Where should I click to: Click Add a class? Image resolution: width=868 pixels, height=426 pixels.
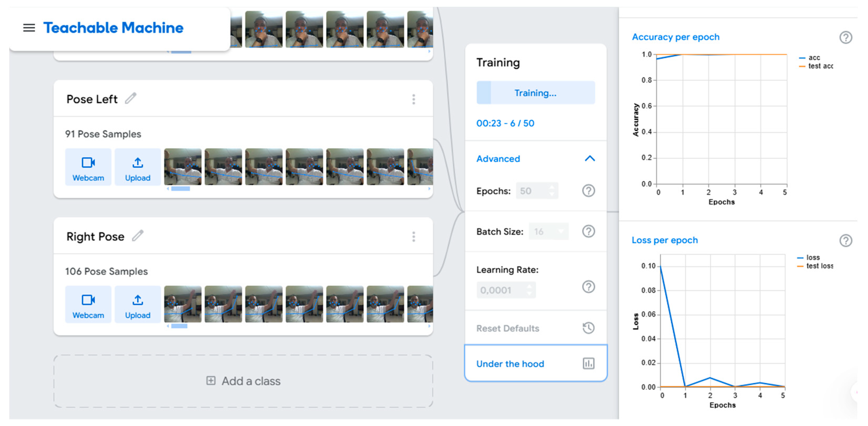pos(243,381)
